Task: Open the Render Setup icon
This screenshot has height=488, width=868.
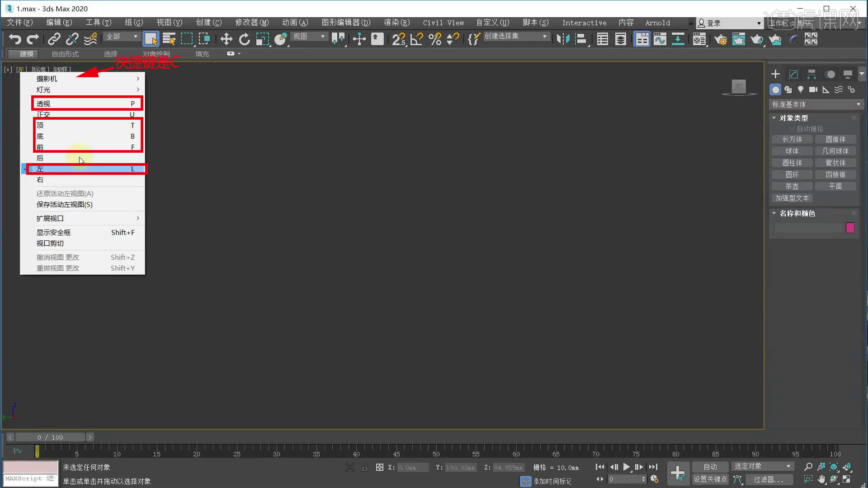Action: point(721,39)
